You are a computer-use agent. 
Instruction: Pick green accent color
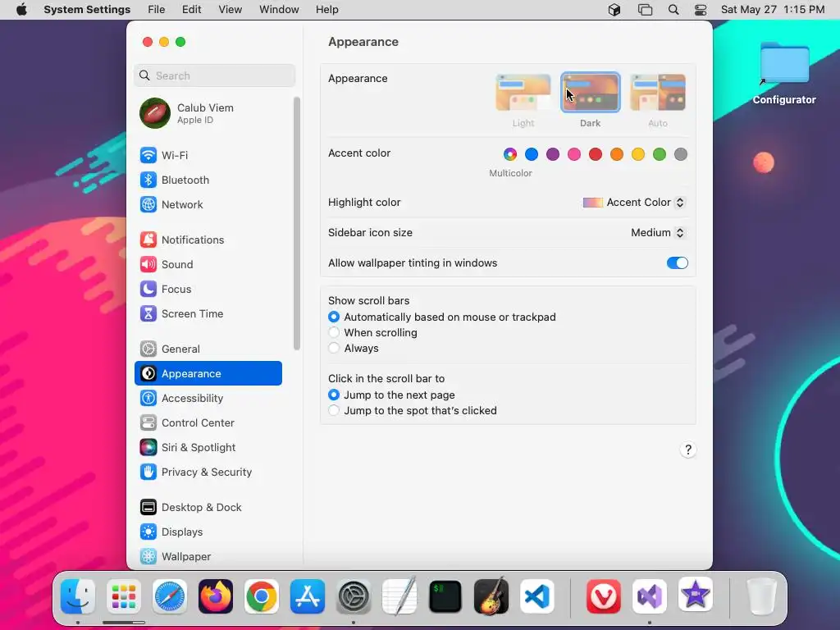pyautogui.click(x=660, y=154)
